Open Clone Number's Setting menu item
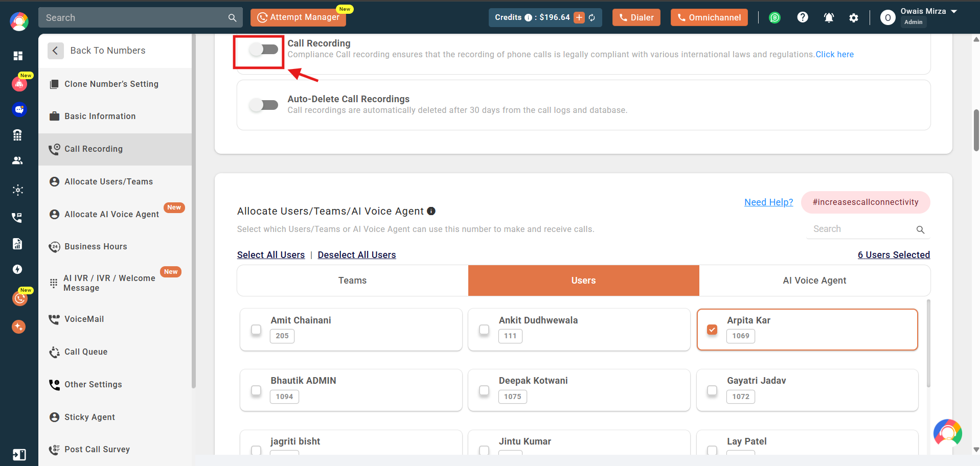This screenshot has height=466, width=980. (116, 84)
